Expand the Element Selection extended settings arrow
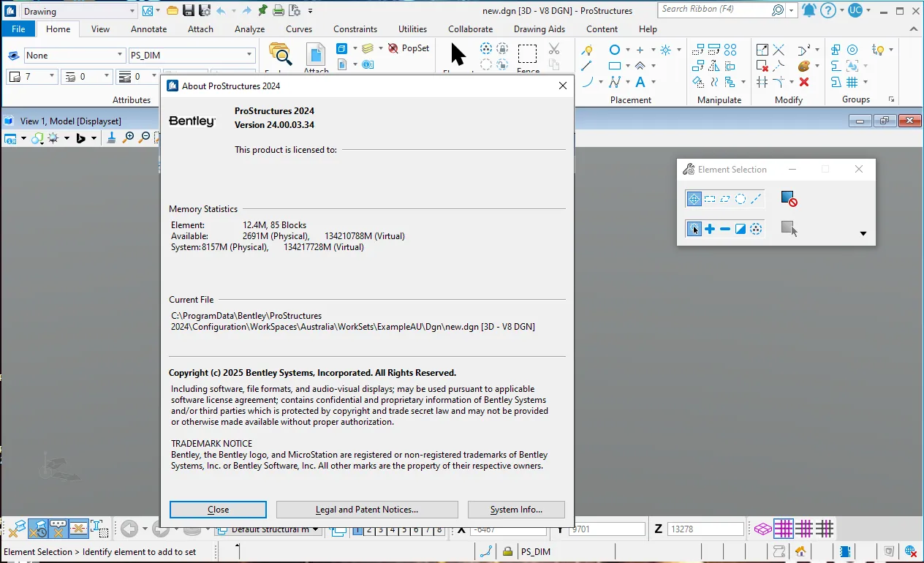 [x=863, y=234]
